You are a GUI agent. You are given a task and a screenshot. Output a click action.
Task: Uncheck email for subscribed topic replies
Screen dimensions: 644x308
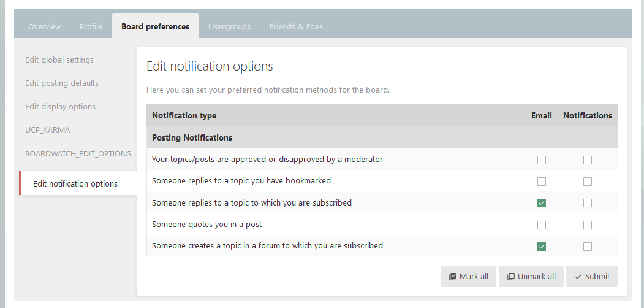[x=542, y=203]
